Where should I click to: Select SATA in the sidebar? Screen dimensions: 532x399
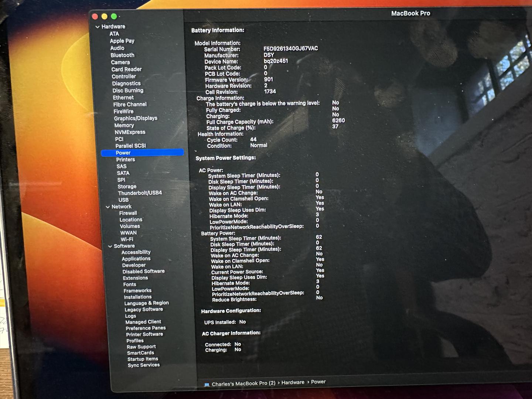(123, 173)
